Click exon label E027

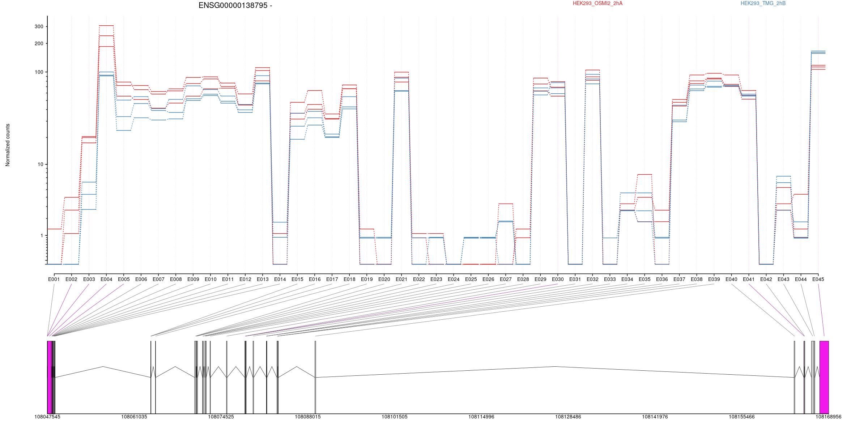(506, 279)
